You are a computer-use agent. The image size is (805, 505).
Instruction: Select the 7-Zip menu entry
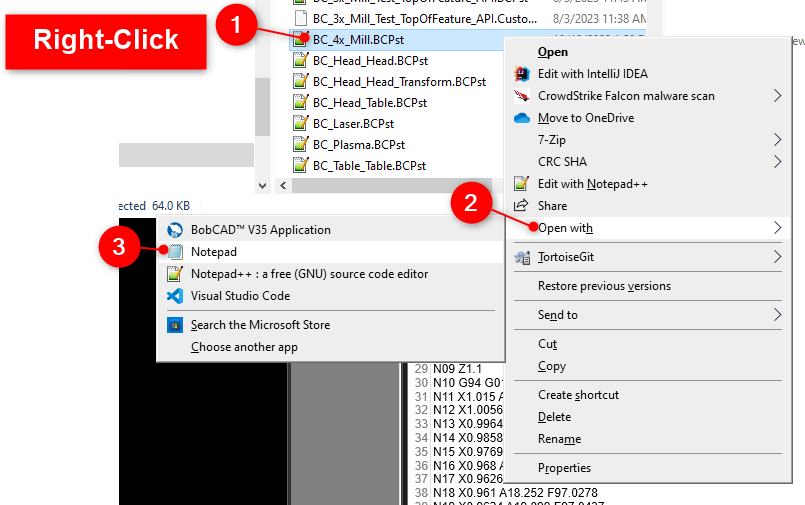tap(551, 140)
